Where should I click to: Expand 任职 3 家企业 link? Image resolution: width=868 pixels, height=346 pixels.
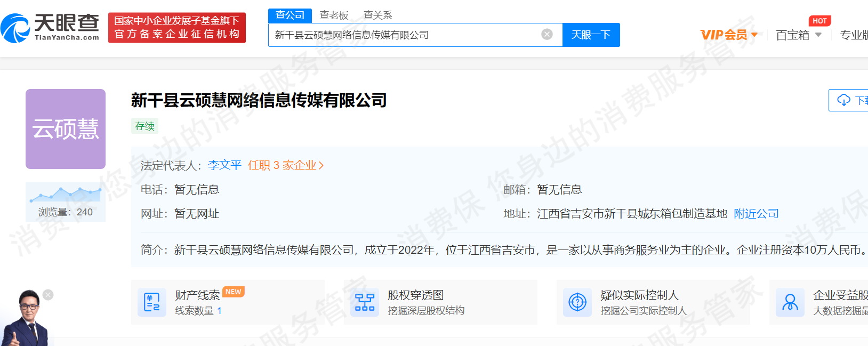[286, 165]
